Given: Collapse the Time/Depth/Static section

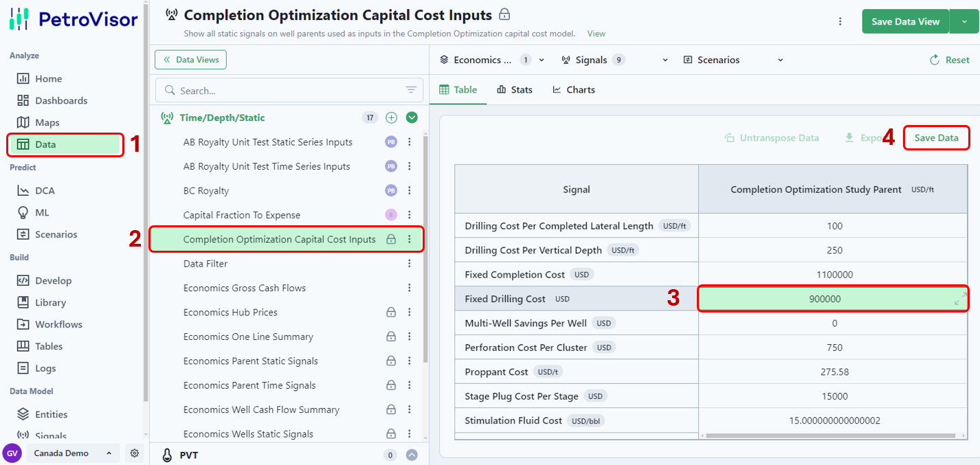Looking at the screenshot, I should pos(412,117).
